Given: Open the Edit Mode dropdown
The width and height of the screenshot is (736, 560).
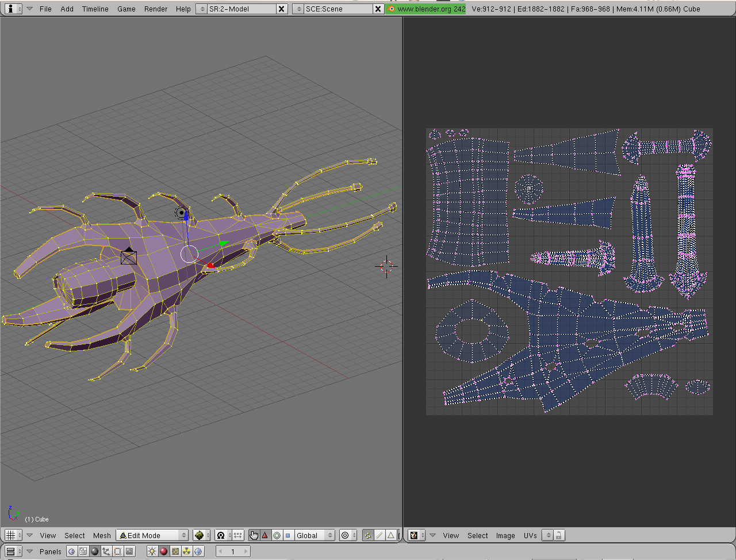Looking at the screenshot, I should pyautogui.click(x=152, y=535).
